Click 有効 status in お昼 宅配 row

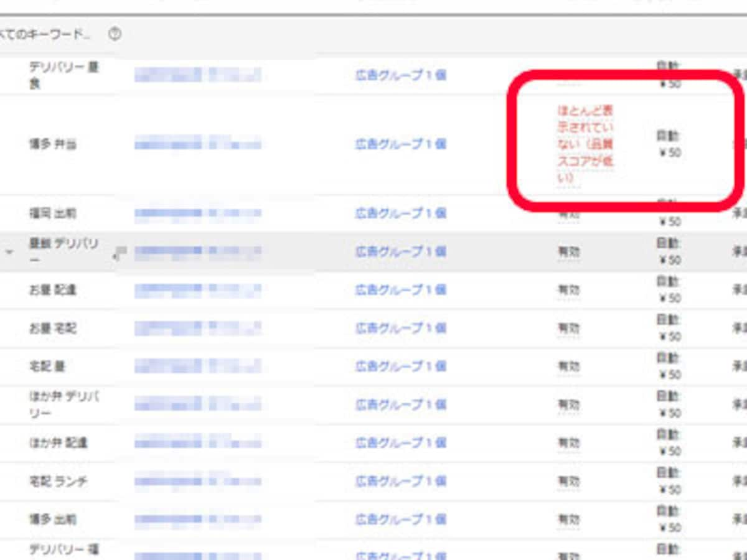coord(568,328)
